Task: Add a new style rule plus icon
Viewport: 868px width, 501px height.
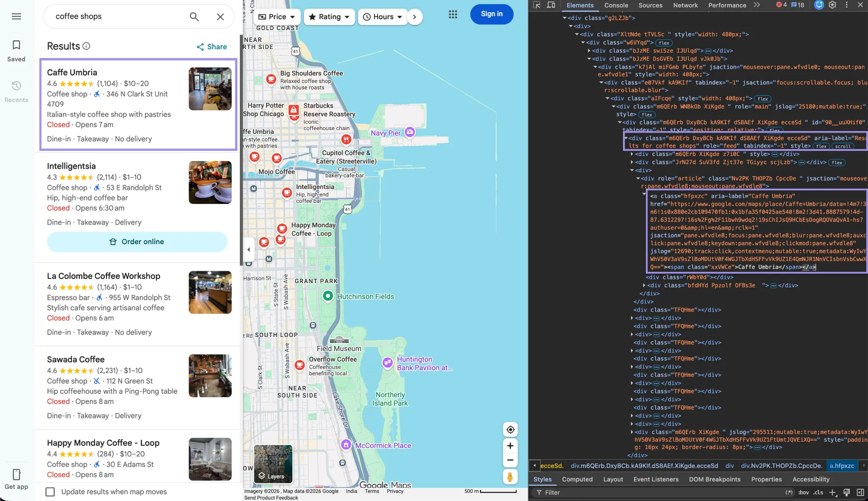Action: (x=832, y=493)
